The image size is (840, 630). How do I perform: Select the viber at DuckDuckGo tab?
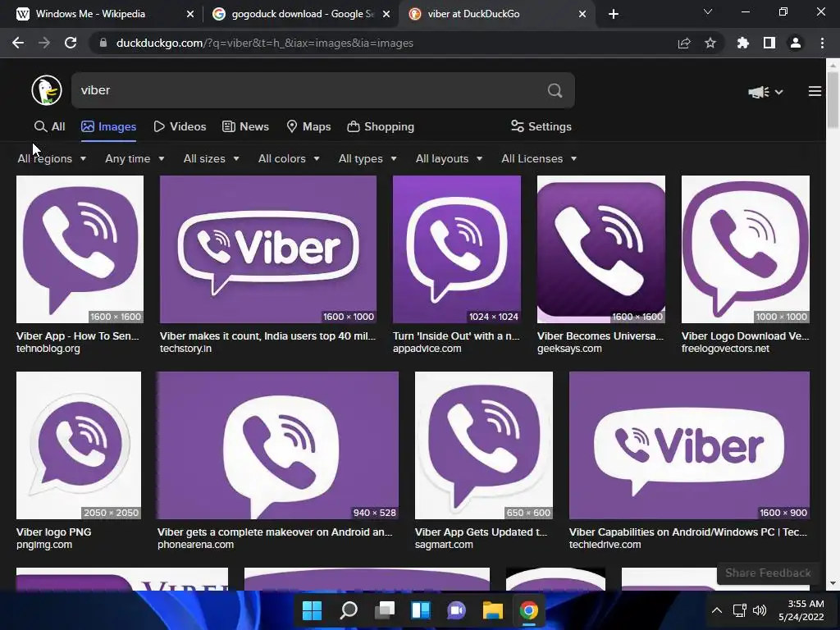496,14
